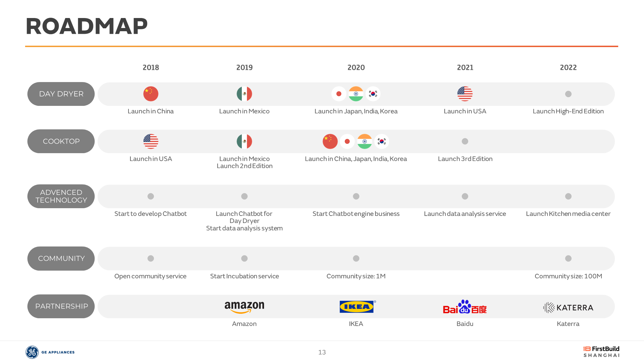Select the PARTNERSHIP category pill

(x=61, y=306)
